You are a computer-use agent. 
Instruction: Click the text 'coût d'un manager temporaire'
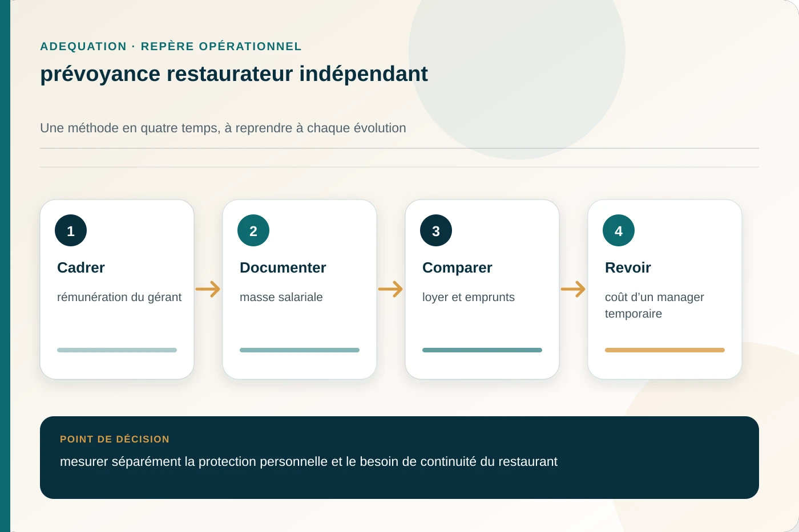[x=655, y=306]
